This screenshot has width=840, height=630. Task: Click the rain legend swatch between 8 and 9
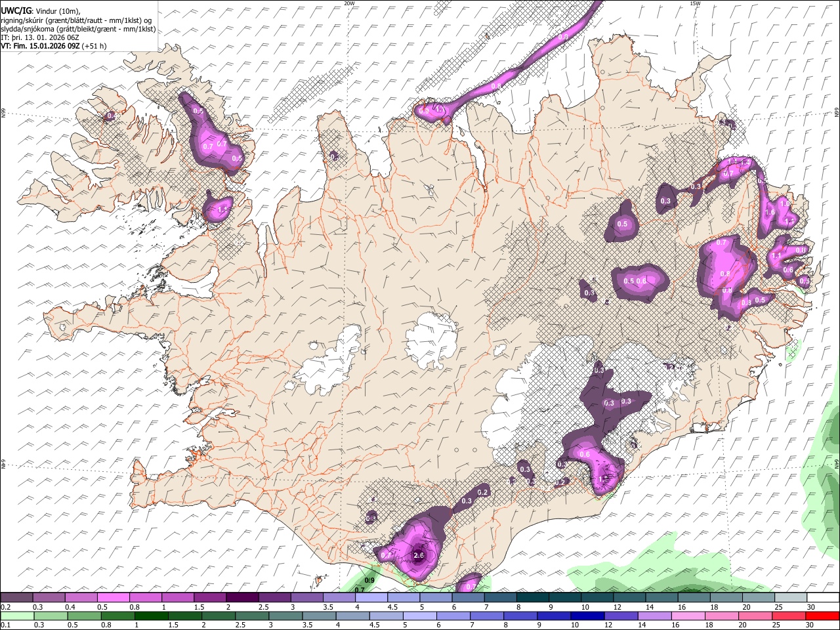[520, 616]
